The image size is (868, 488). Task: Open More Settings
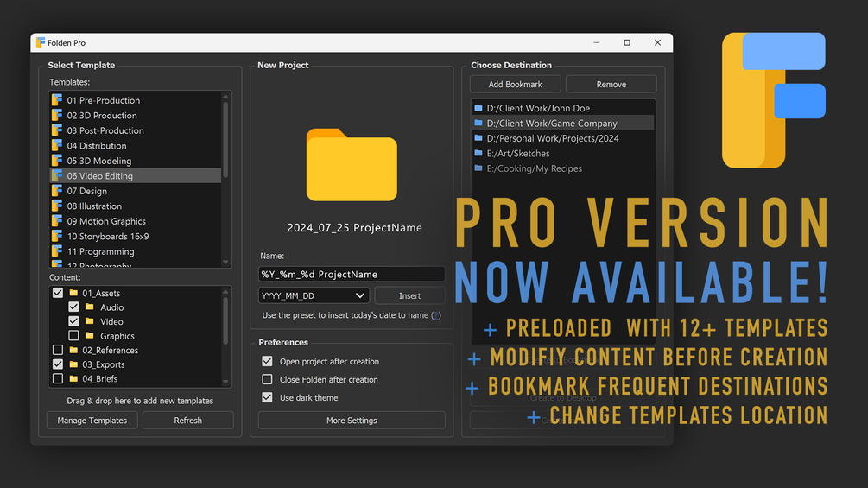click(x=352, y=420)
